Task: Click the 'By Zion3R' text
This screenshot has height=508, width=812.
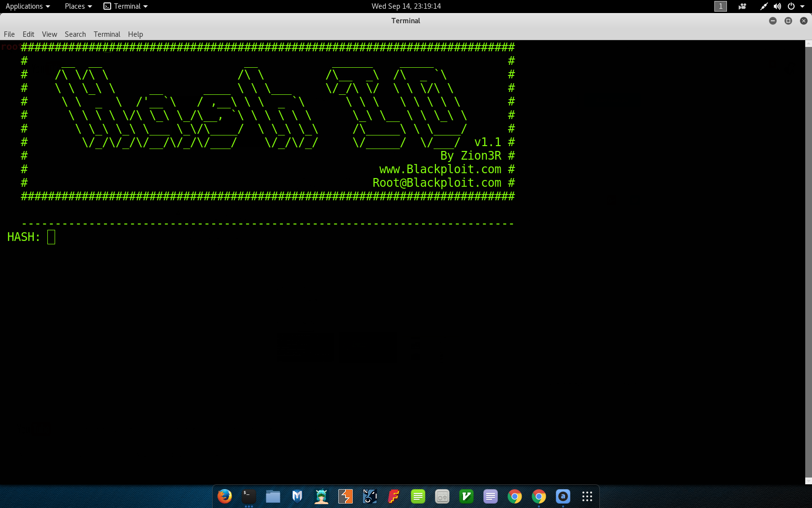Action: click(x=471, y=156)
